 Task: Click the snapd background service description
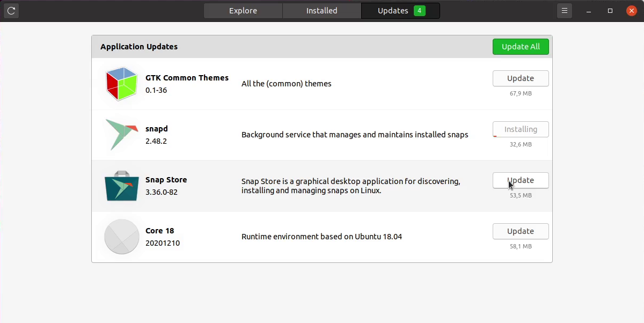[355, 135]
